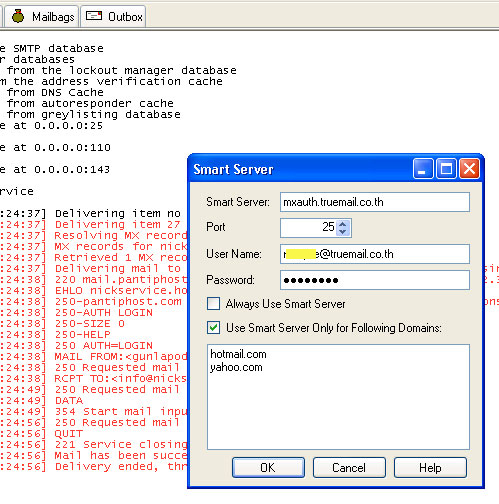Edit the Smart Server hostname field
The height and width of the screenshot is (504, 499).
[x=375, y=202]
